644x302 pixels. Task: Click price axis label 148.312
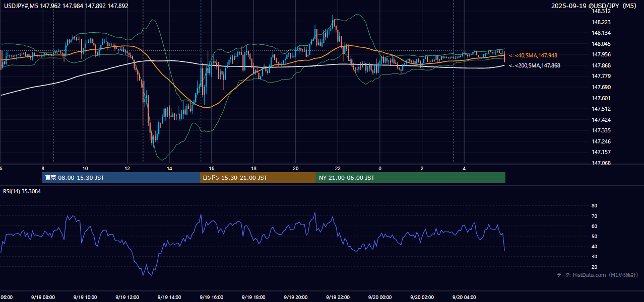click(x=601, y=11)
